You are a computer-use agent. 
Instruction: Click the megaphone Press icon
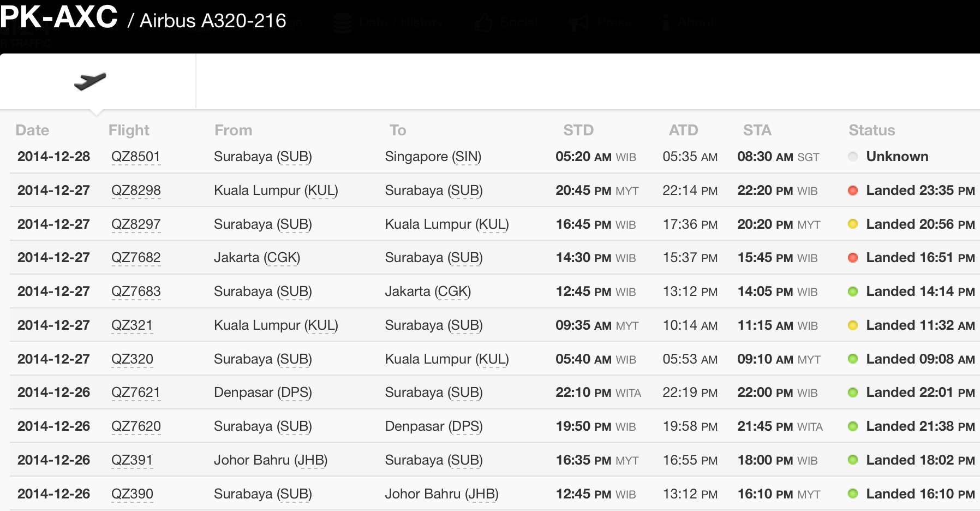[579, 23]
